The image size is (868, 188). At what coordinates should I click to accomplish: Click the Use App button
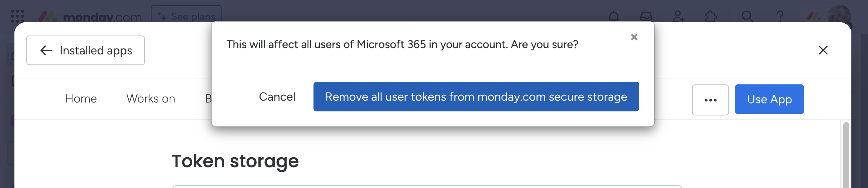(x=769, y=99)
